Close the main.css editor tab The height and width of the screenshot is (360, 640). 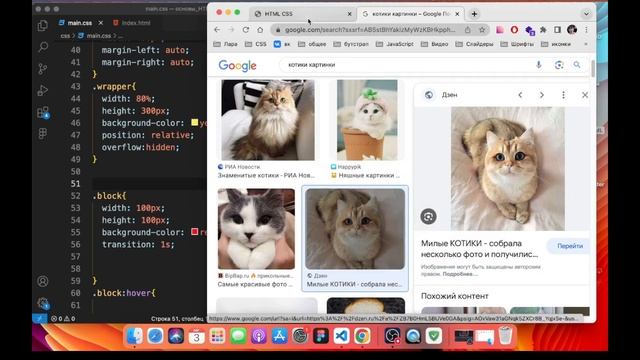click(101, 23)
